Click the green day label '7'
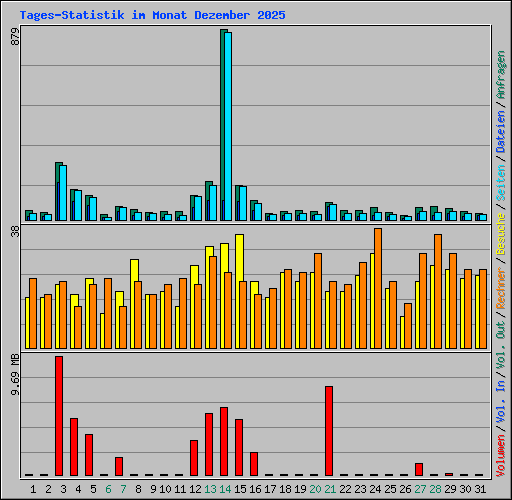 pos(123,489)
